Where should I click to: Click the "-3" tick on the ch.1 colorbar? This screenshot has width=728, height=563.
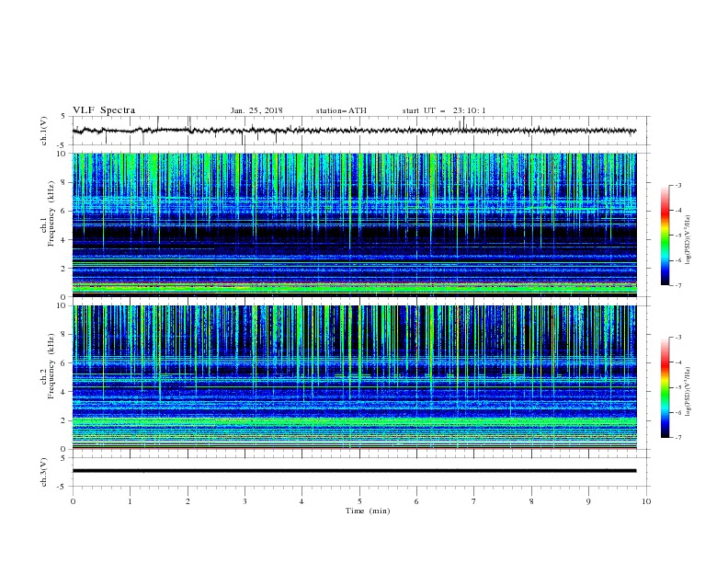point(678,185)
